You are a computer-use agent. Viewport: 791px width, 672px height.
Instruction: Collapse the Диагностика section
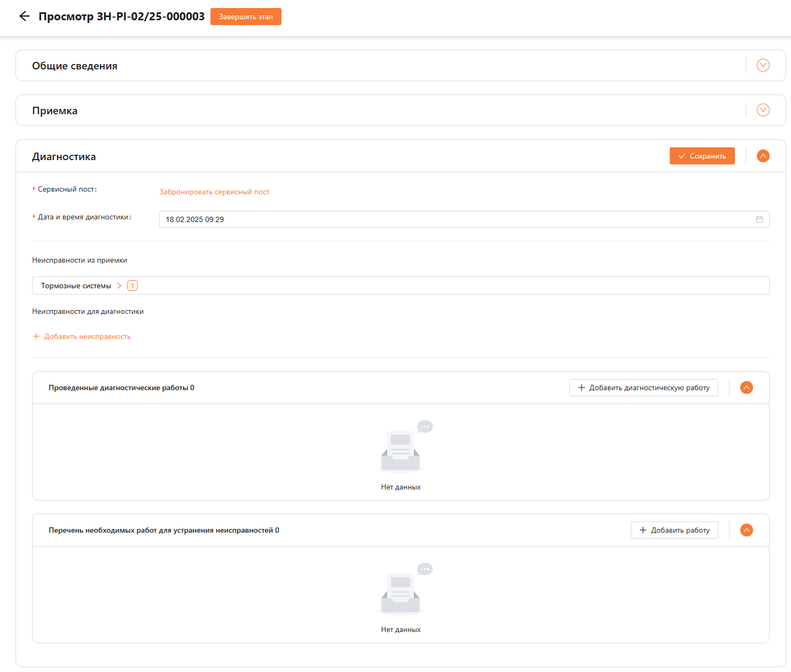(x=763, y=156)
